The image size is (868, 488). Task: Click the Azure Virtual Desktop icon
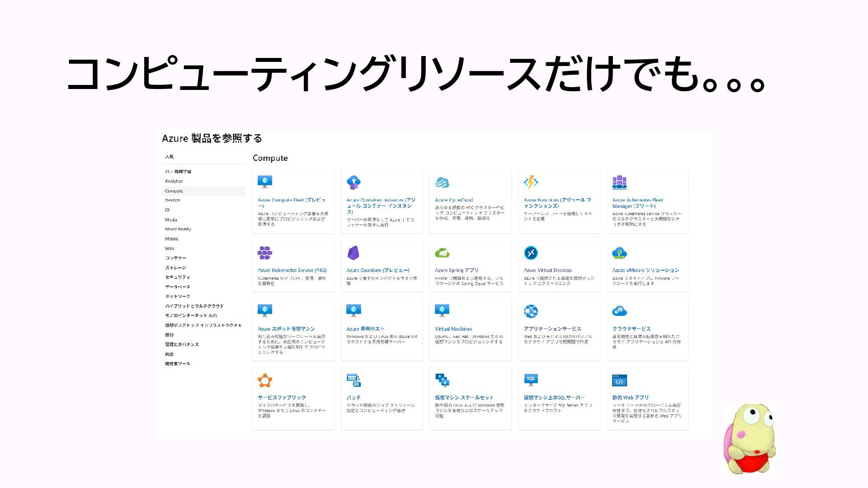[x=531, y=253]
